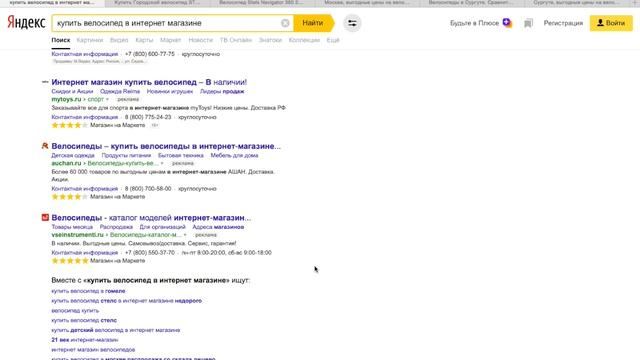Open the Регистрация link
Image resolution: width=640 pixels, height=360 pixels.
(563, 23)
